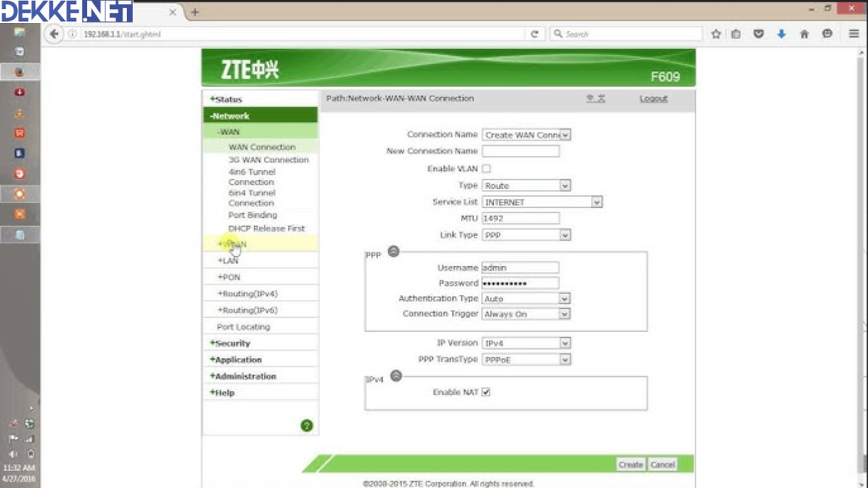This screenshot has height=488, width=868.
Task: Expand the Application menu
Action: tap(236, 360)
